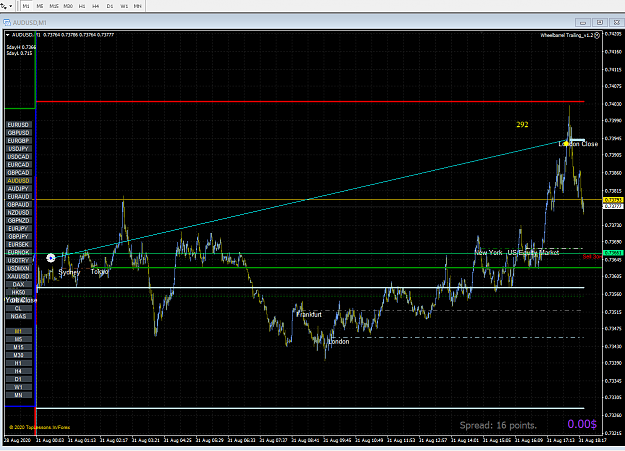The height and width of the screenshot is (451, 625).
Task: Click the highlighted M1 on-chart timeframe button
Action: [x=18, y=331]
